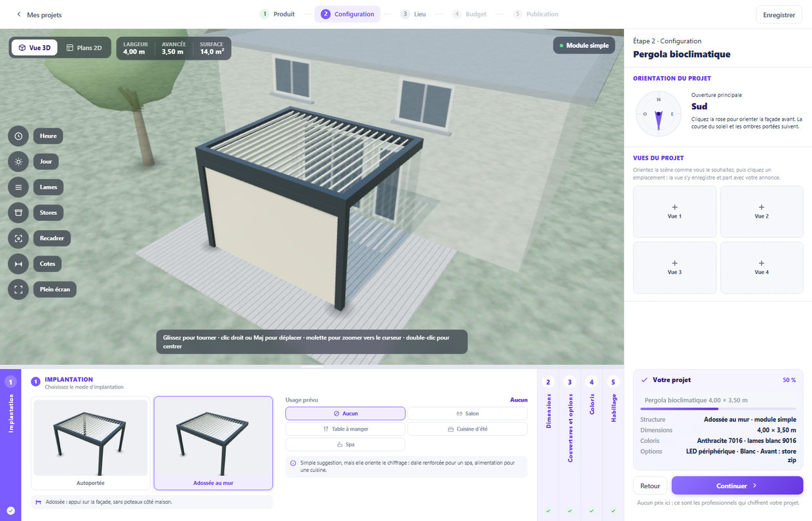
Task: Click the compass rose to orient facade
Action: click(x=658, y=113)
